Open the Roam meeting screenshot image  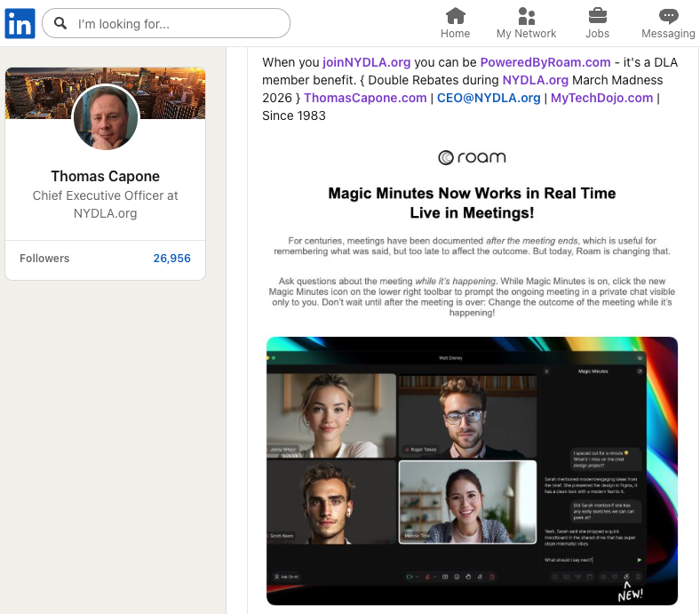(x=472, y=471)
